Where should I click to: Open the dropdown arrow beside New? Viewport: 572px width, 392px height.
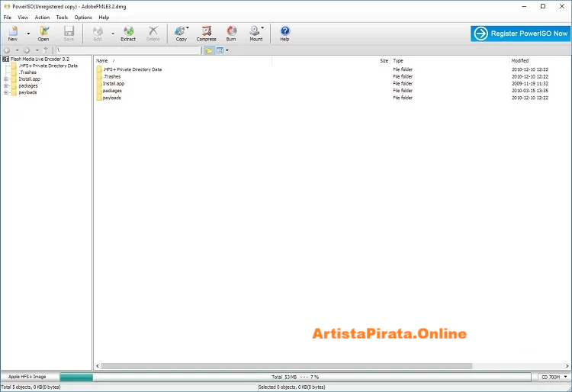28,34
